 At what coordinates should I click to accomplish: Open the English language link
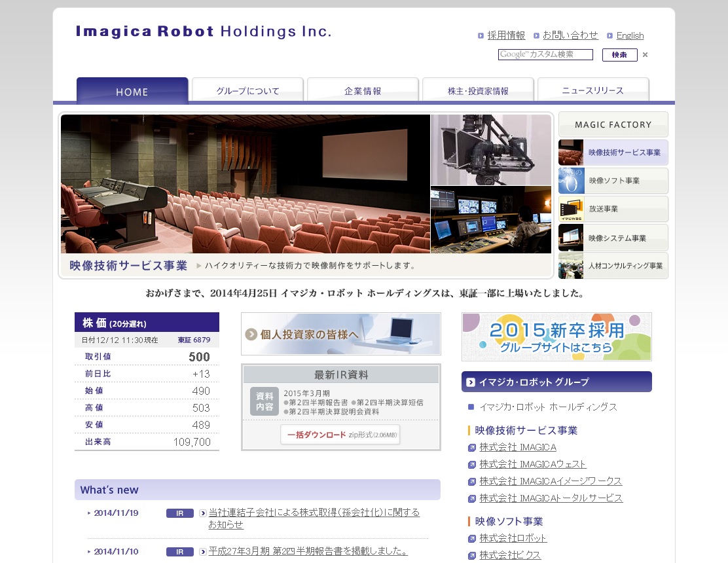(x=630, y=35)
